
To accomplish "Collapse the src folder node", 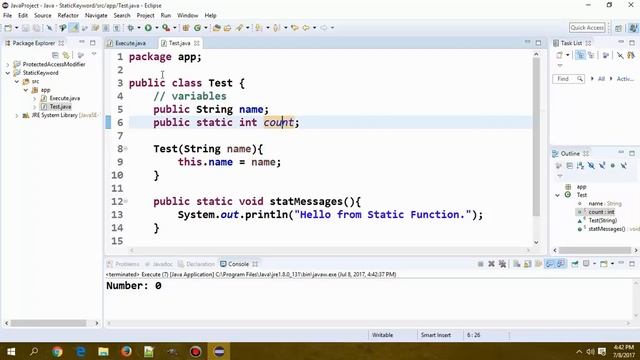I will 17,82.
